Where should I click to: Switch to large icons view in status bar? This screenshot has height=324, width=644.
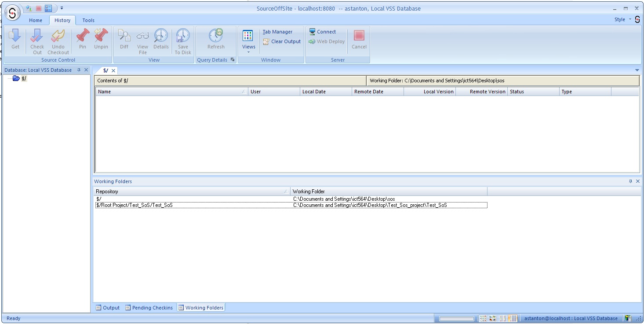483,318
